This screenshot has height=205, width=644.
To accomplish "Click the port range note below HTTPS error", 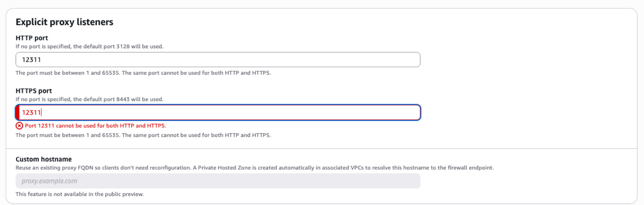I will 143,135.
